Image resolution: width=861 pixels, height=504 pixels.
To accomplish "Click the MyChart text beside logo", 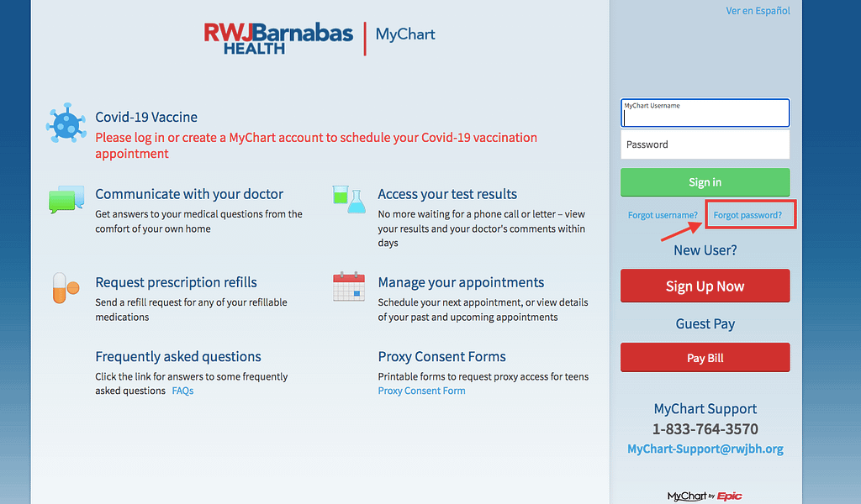I will 405,34.
